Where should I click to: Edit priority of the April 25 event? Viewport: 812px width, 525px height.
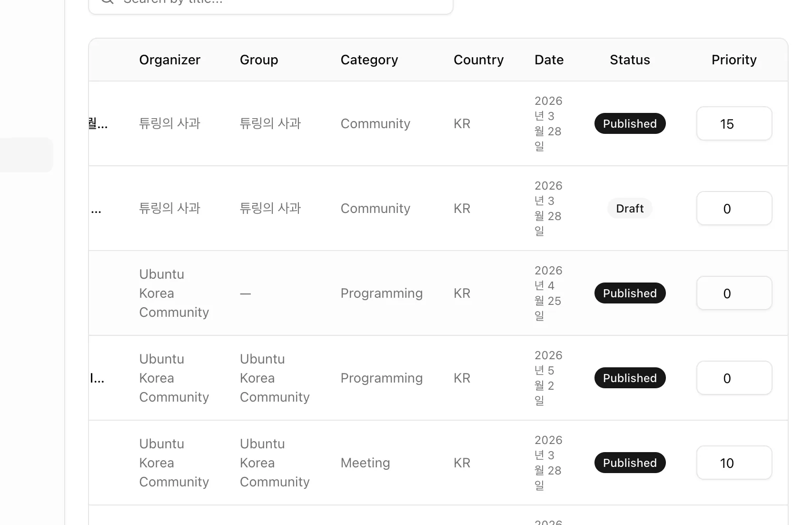click(x=733, y=293)
